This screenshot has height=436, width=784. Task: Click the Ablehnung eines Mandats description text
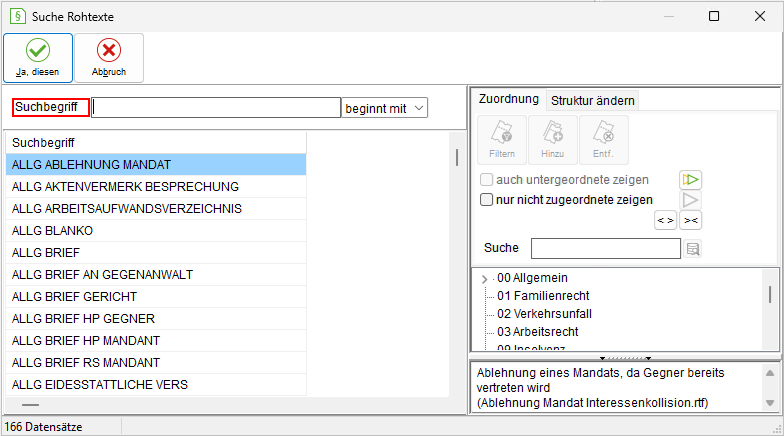(x=600, y=388)
